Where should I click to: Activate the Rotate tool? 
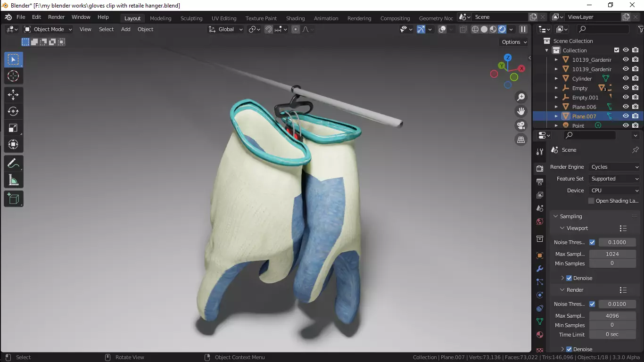pyautogui.click(x=13, y=111)
